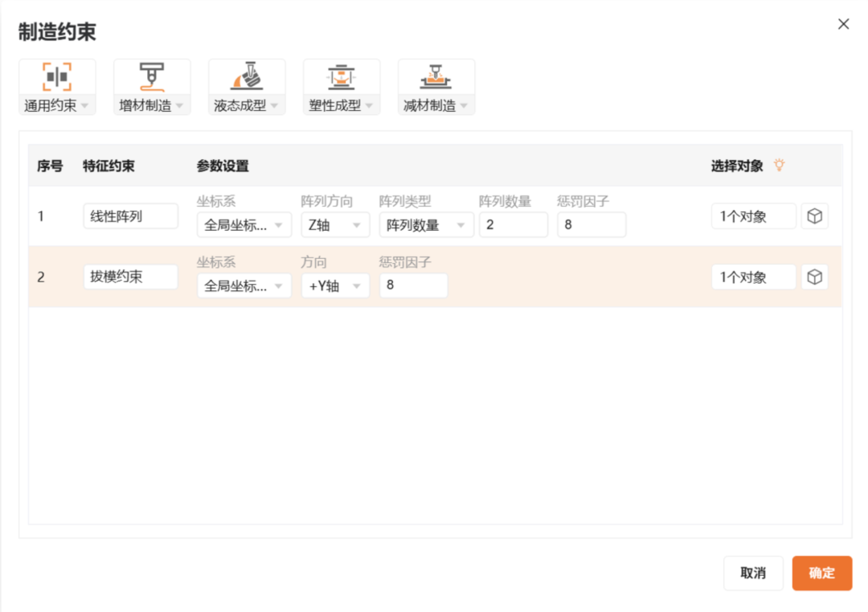
Task: Expand the 塑性成型 dropdown arrow
Action: click(x=369, y=106)
